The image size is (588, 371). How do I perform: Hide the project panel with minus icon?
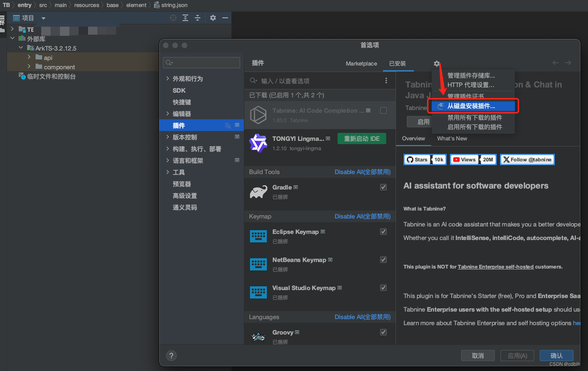click(x=225, y=18)
